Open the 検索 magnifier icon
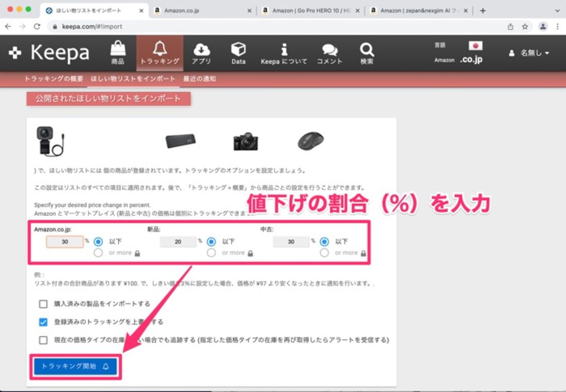The height and width of the screenshot is (392, 566). (367, 54)
